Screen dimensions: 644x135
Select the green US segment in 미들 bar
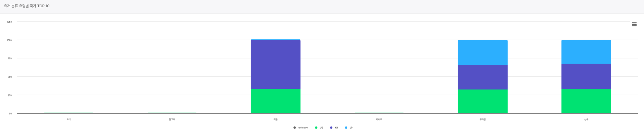pos(275,101)
